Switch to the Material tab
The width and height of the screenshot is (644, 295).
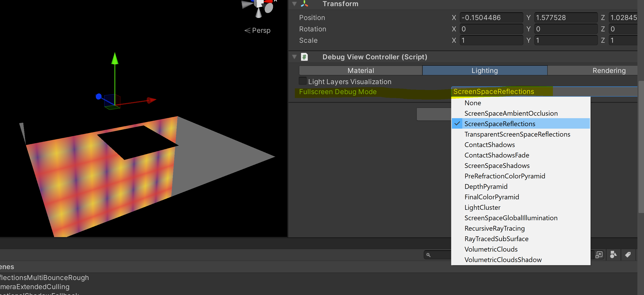(x=361, y=70)
